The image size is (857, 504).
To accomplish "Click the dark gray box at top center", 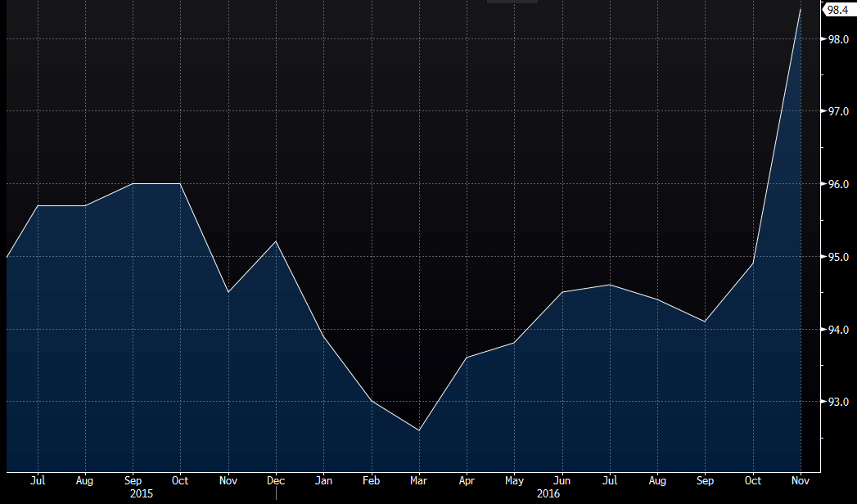I will (x=512, y=2).
